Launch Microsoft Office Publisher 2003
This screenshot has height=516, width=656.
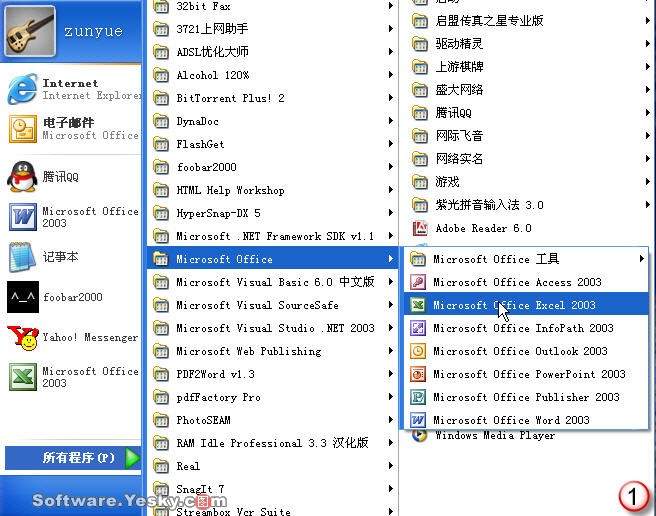526,397
